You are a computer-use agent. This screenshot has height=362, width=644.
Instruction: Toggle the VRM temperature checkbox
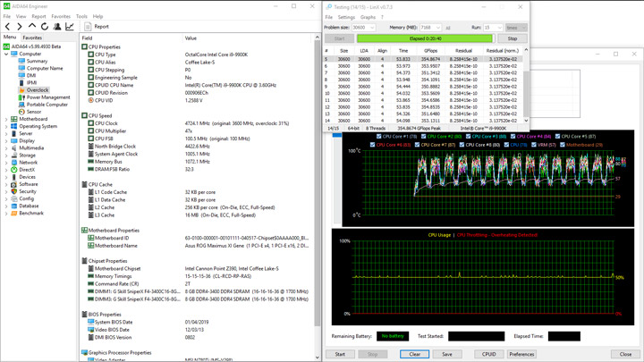coord(535,145)
